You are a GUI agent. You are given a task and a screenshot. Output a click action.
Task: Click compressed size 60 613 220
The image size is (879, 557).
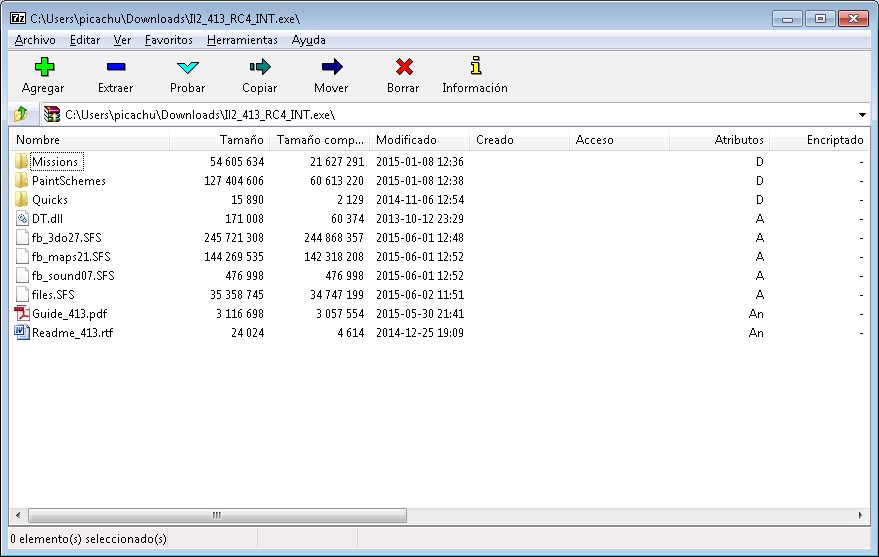(336, 181)
